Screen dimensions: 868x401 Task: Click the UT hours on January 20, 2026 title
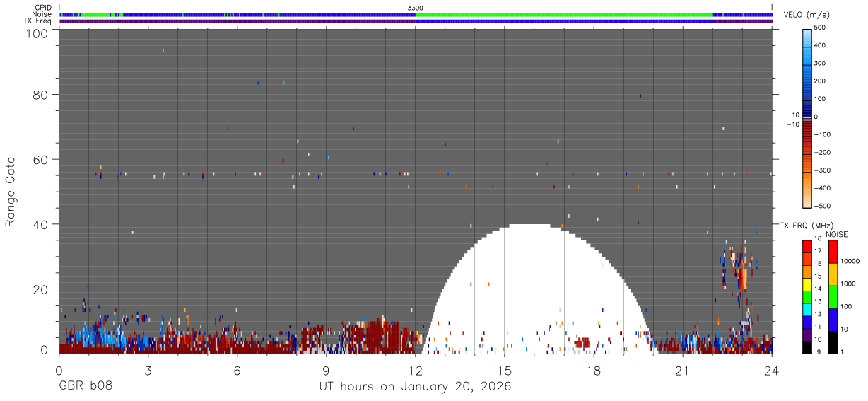[x=415, y=387]
